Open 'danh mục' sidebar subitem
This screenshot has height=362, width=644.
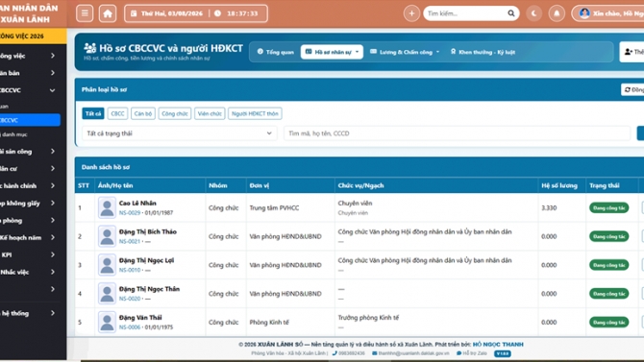[x=29, y=134]
